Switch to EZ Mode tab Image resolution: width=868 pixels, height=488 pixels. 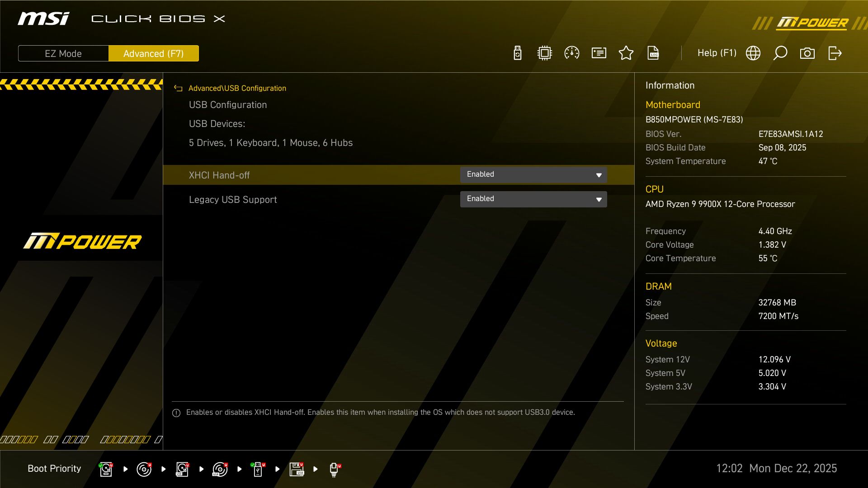point(63,53)
